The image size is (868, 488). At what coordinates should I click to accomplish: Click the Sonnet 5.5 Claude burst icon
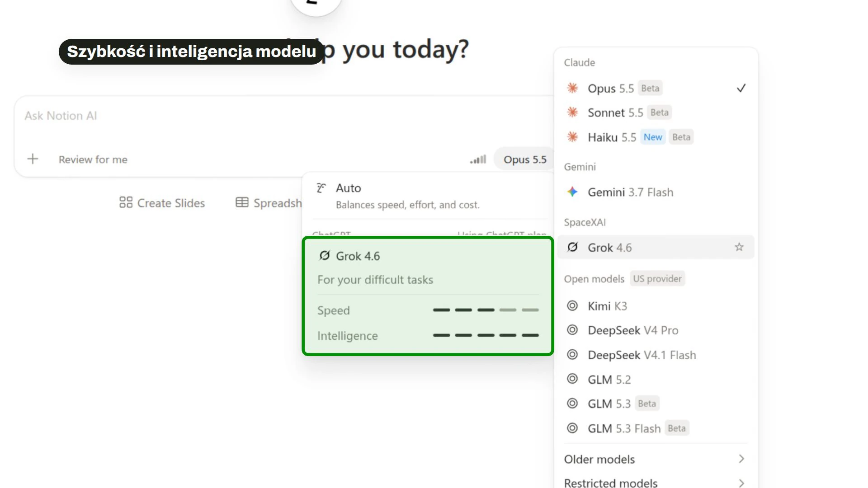(x=572, y=113)
